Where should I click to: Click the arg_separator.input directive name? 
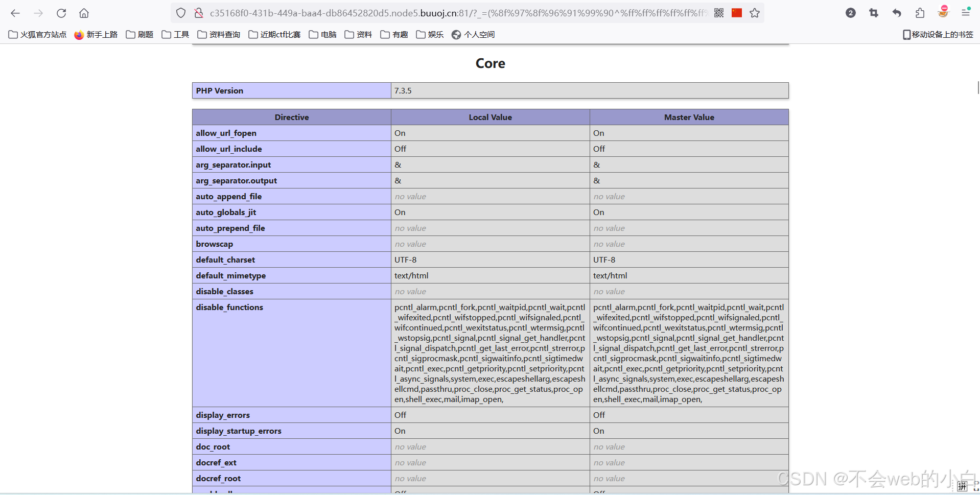pos(233,164)
